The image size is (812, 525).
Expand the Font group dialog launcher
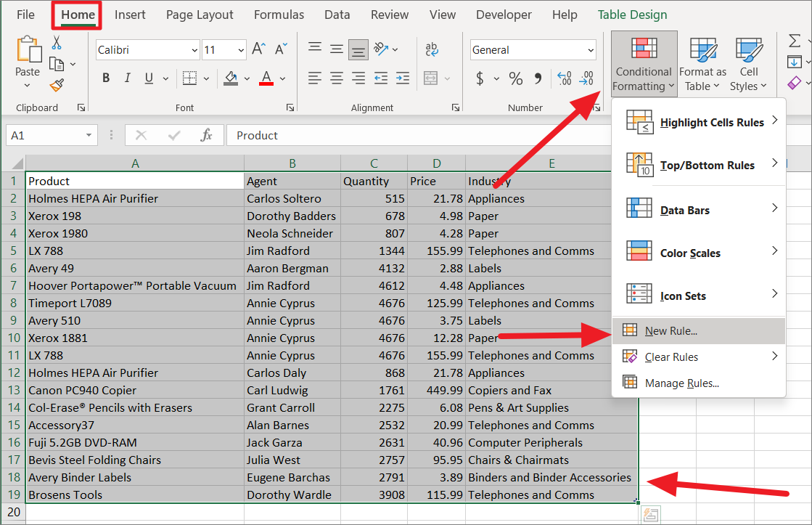click(x=290, y=107)
